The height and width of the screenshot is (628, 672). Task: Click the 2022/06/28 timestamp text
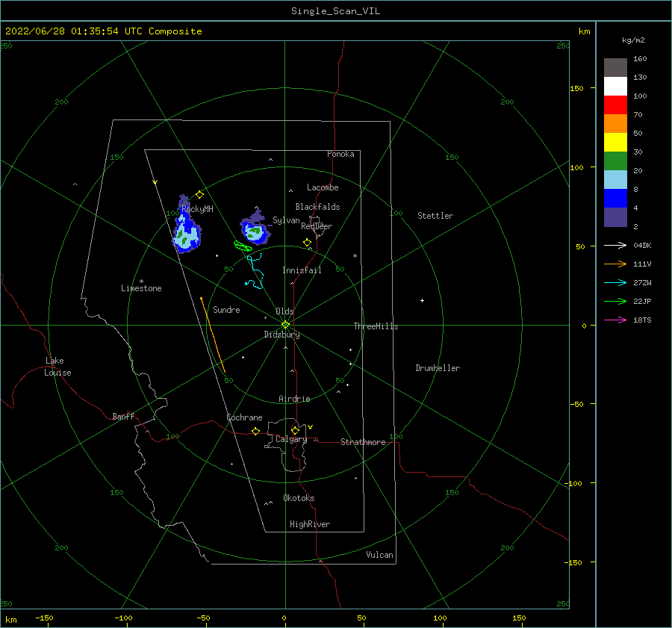pyautogui.click(x=103, y=31)
